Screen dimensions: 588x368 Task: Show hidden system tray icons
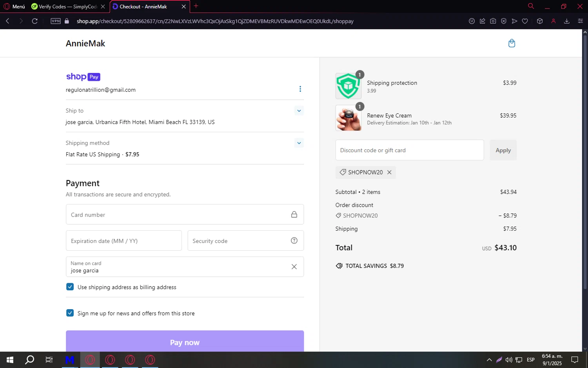(489, 360)
